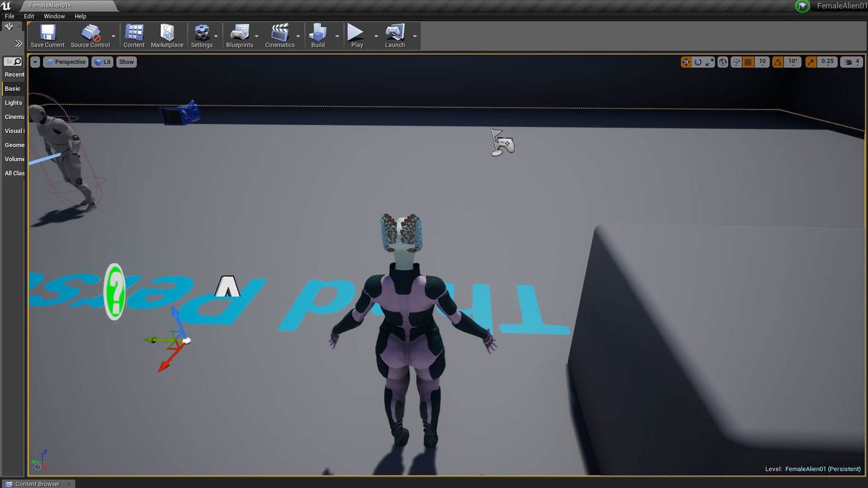Select the green question mark help actor
Image resolution: width=868 pixels, height=488 pixels.
pos(114,291)
